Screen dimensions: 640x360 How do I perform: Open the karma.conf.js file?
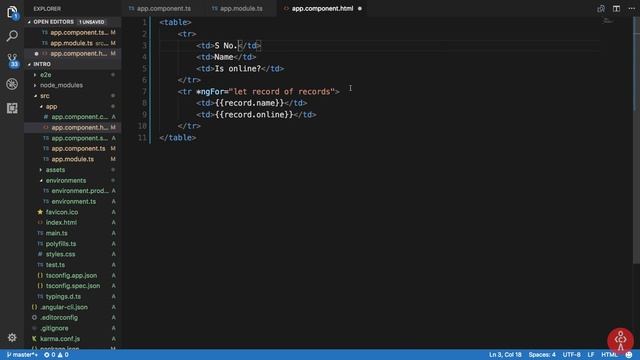click(x=73, y=339)
